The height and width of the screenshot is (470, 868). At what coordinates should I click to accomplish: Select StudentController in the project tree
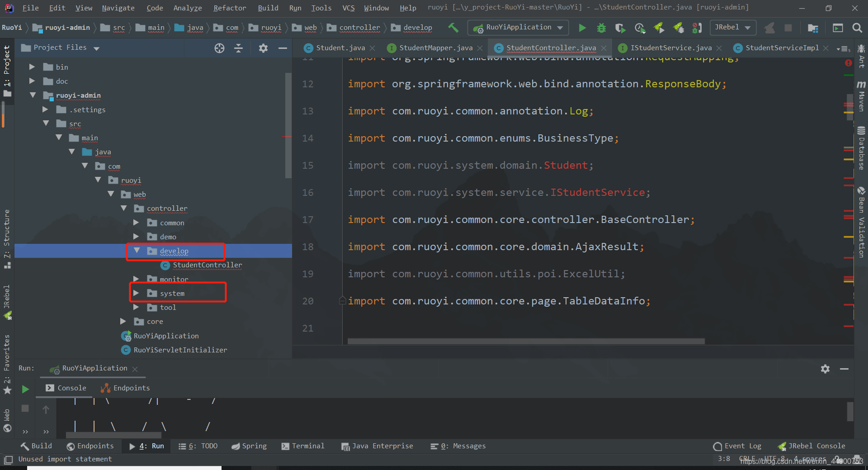click(208, 265)
